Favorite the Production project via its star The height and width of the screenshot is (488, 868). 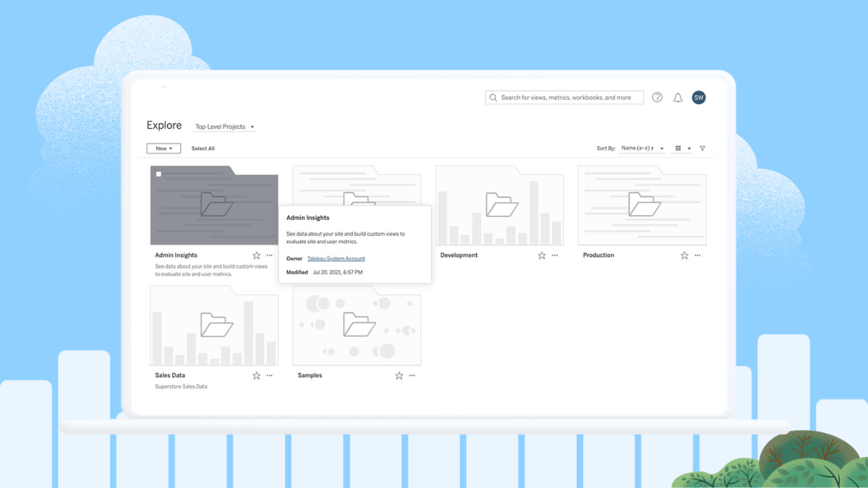(683, 255)
